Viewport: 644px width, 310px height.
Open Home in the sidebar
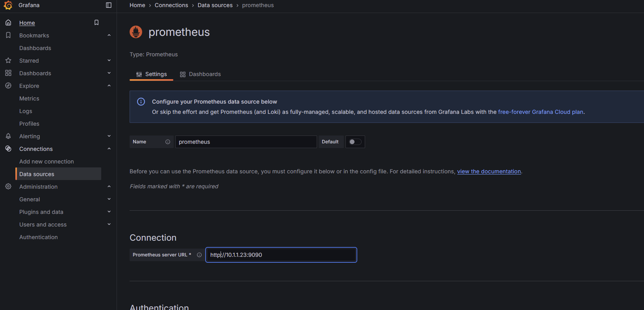point(27,23)
